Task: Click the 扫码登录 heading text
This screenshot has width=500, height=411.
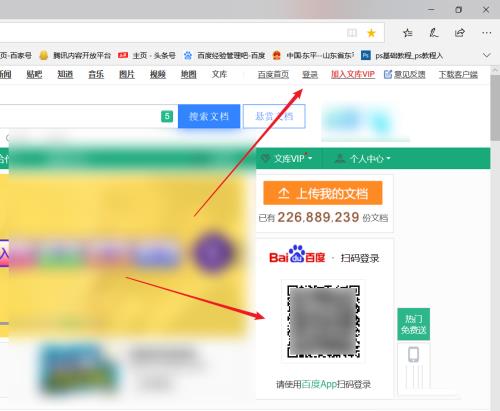Action: [x=360, y=258]
